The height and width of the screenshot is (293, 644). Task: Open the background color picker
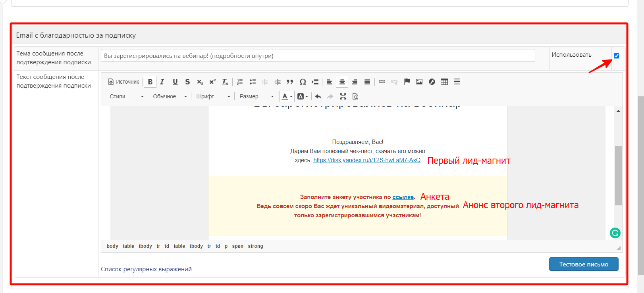[303, 96]
